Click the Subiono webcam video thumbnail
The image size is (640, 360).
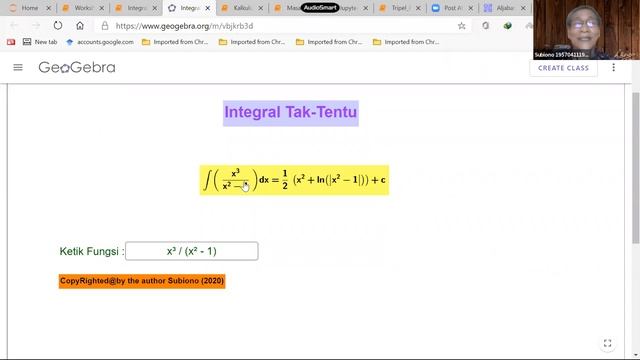(586, 30)
